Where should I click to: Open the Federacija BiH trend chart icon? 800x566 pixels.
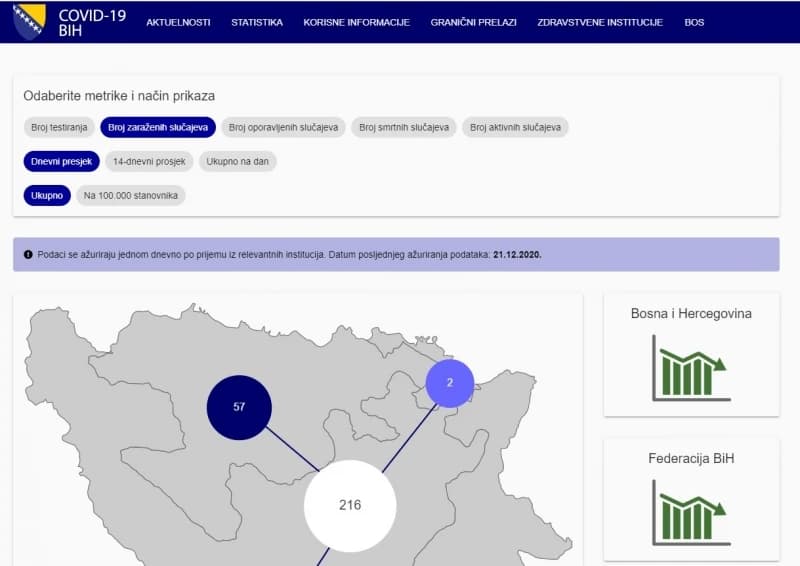[691, 513]
